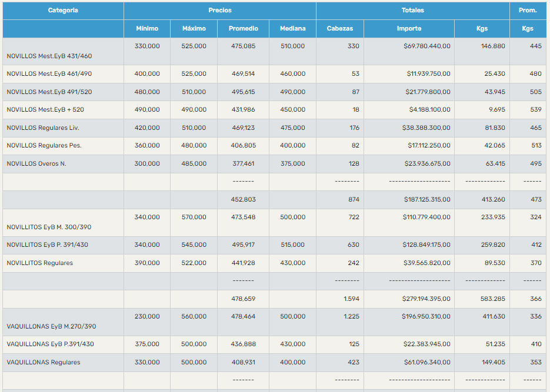Image resolution: width=550 pixels, height=392 pixels.
Task: Select the Cabezas column header
Action: [x=339, y=29]
